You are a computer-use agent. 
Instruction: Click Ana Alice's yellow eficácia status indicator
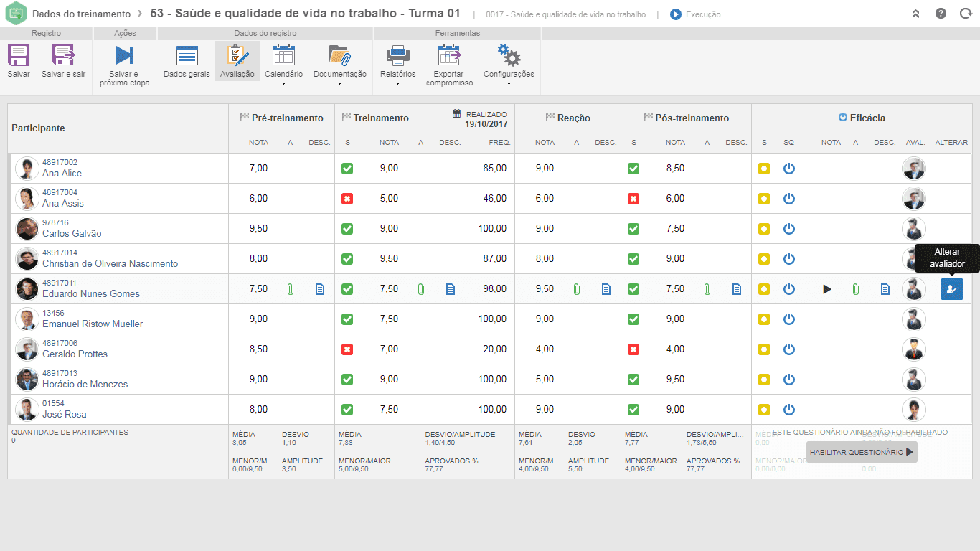tap(764, 169)
